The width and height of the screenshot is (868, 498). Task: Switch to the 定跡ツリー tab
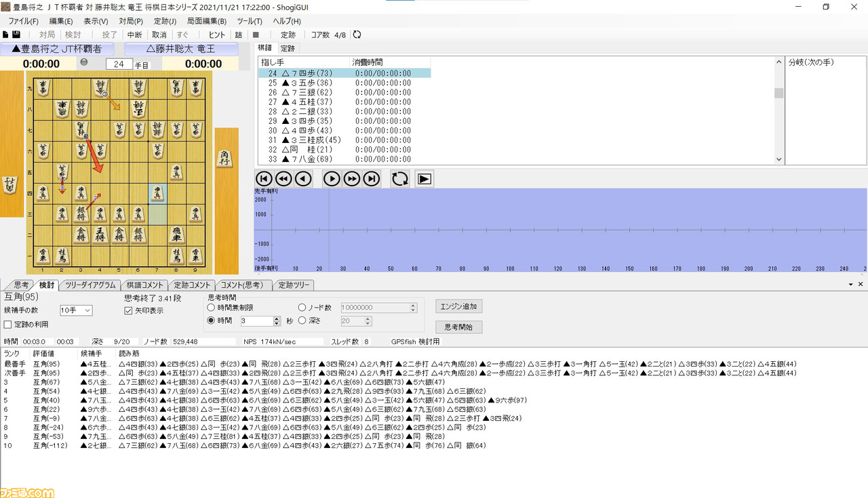tap(294, 285)
